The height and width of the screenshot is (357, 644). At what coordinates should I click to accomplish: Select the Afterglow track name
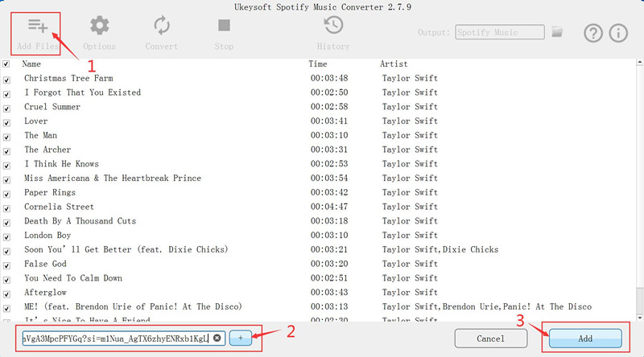point(45,293)
